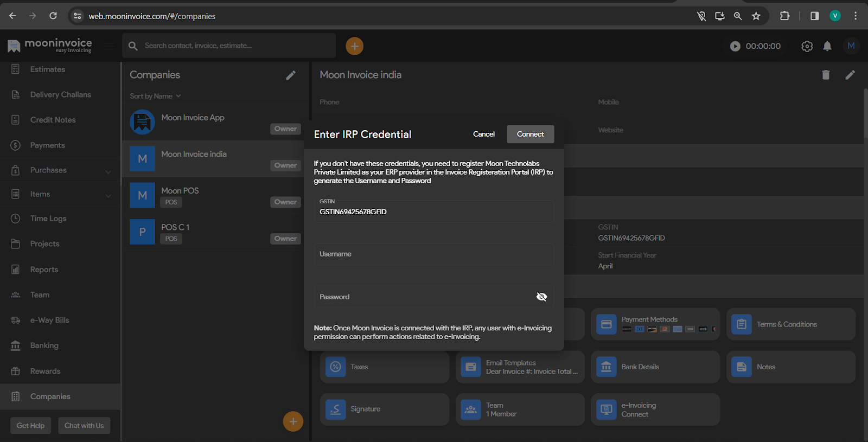
Task: Click Cancel in the IRP dialog
Action: point(484,134)
